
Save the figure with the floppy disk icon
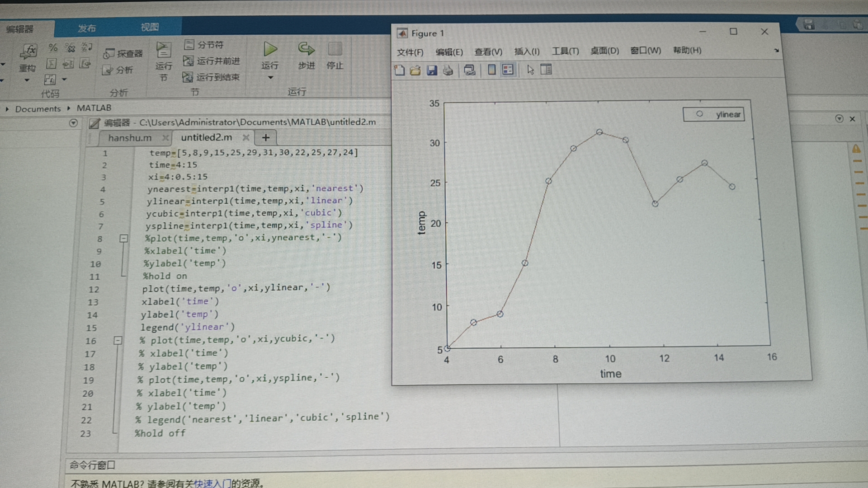[432, 70]
